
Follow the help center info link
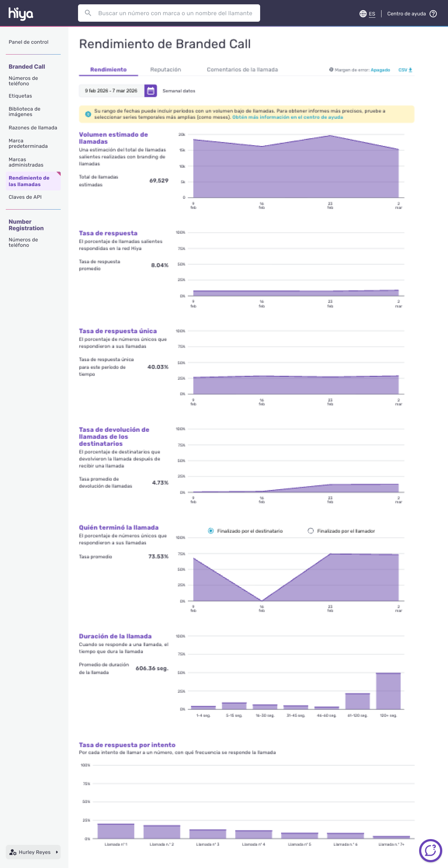click(287, 117)
